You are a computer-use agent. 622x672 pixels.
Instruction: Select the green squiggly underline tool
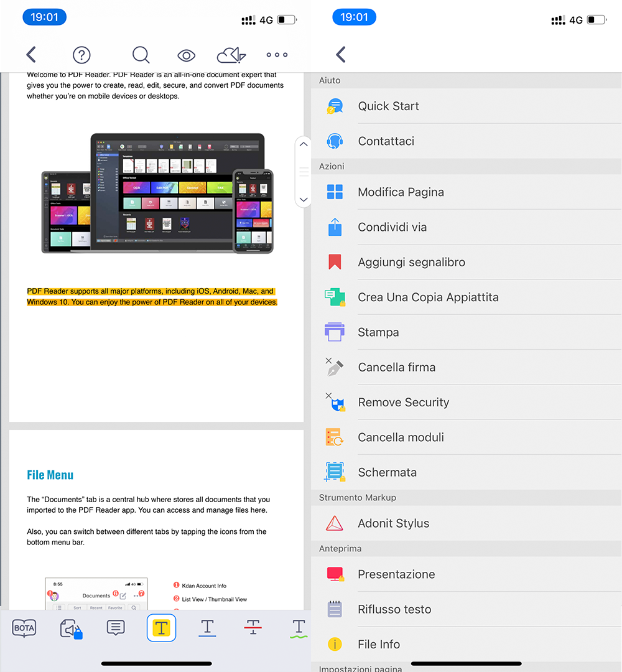[x=299, y=628]
